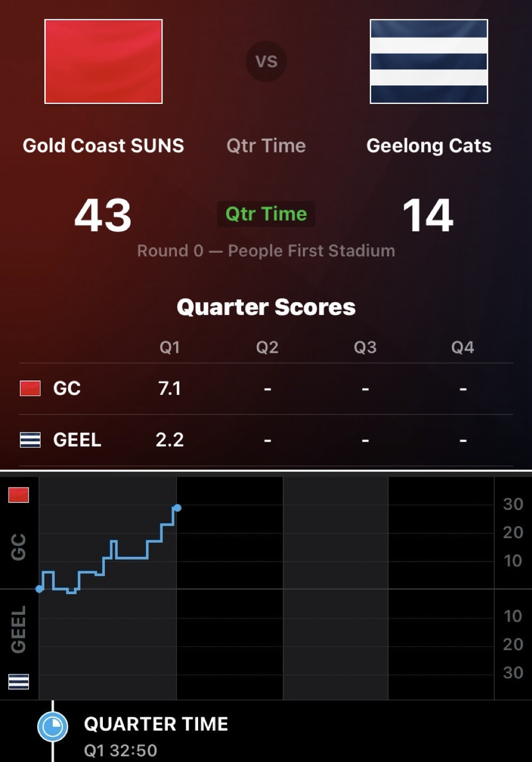The height and width of the screenshot is (762, 532).
Task: Tap the small GEEL flag in score table
Action: [x=30, y=440]
